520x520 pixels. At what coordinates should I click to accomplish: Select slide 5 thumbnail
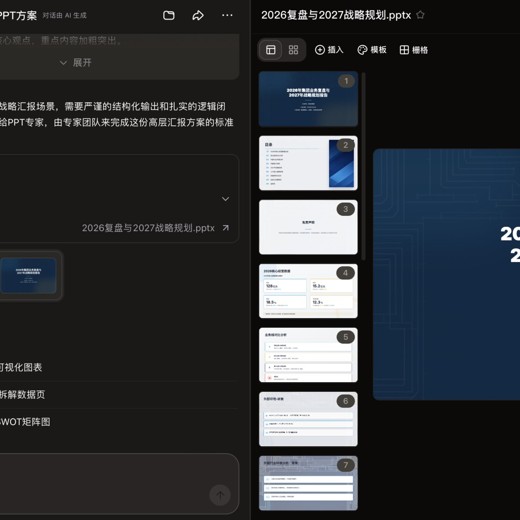308,355
